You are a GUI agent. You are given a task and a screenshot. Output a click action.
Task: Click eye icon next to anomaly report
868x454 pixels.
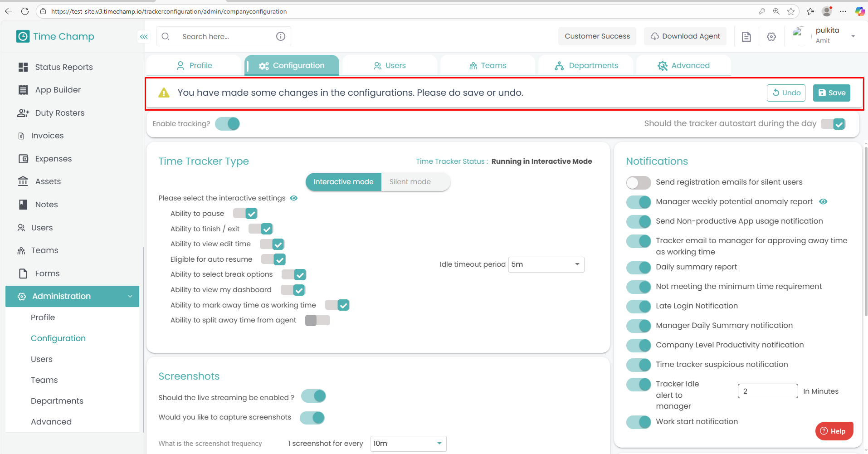(x=823, y=201)
